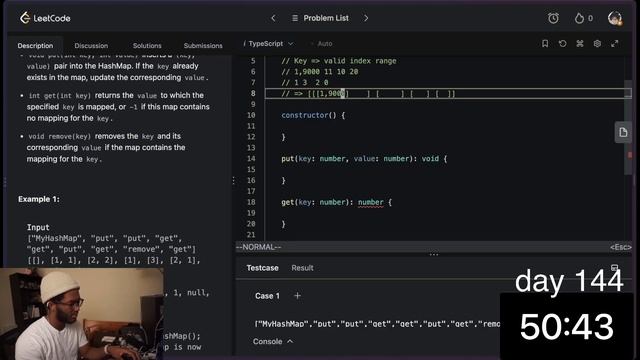Image resolution: width=640 pixels, height=360 pixels.
Task: Open editor settings gear icon
Action: pyautogui.click(x=597, y=43)
